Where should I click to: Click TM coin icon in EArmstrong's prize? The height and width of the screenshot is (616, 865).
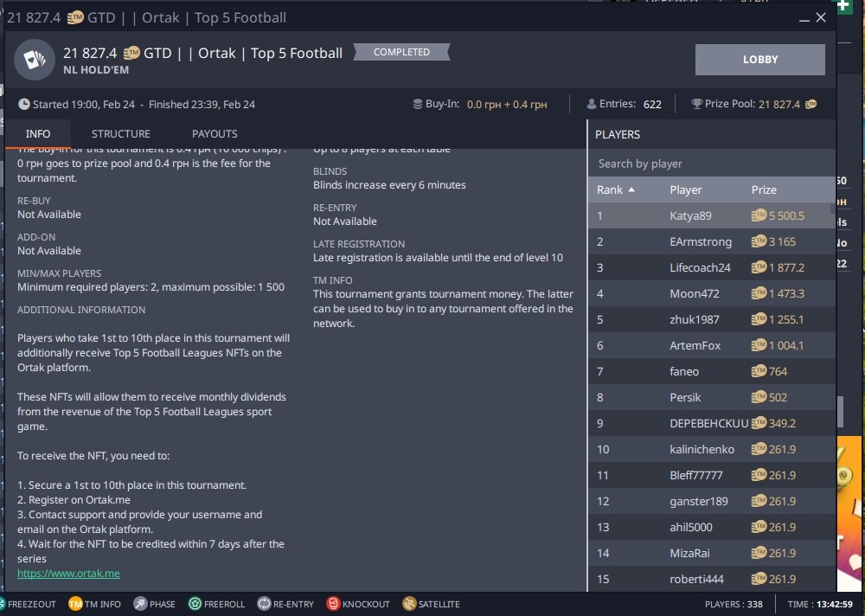pos(759,241)
